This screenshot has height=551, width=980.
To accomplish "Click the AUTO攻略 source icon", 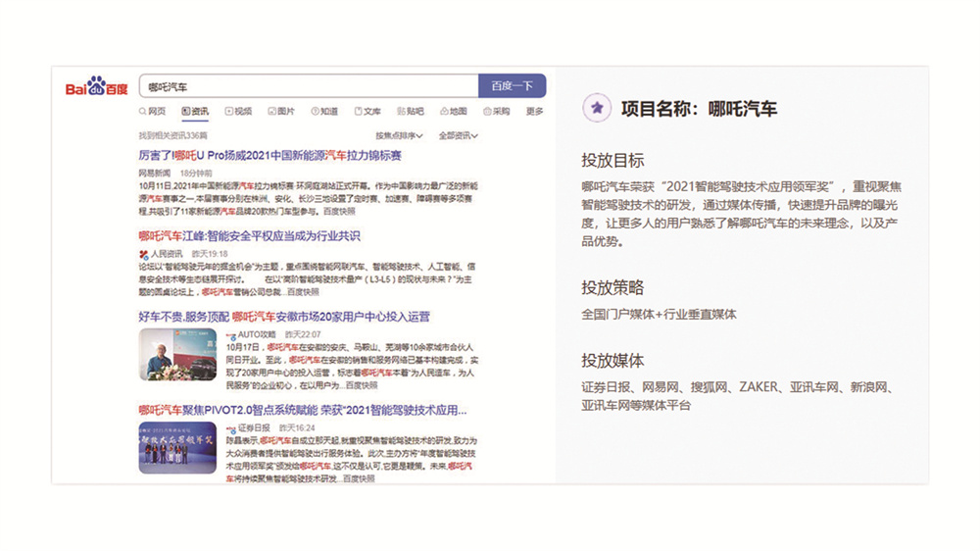I will click(230, 335).
